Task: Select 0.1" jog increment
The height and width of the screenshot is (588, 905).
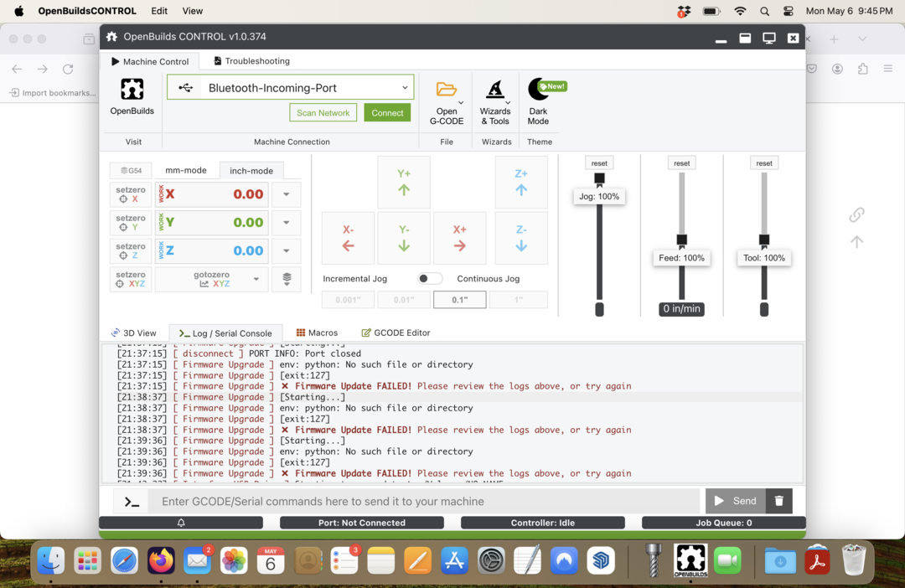Action: 459,300
